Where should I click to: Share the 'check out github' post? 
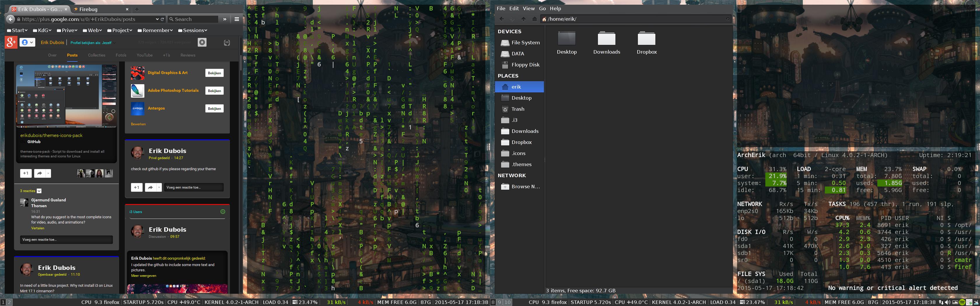(151, 187)
